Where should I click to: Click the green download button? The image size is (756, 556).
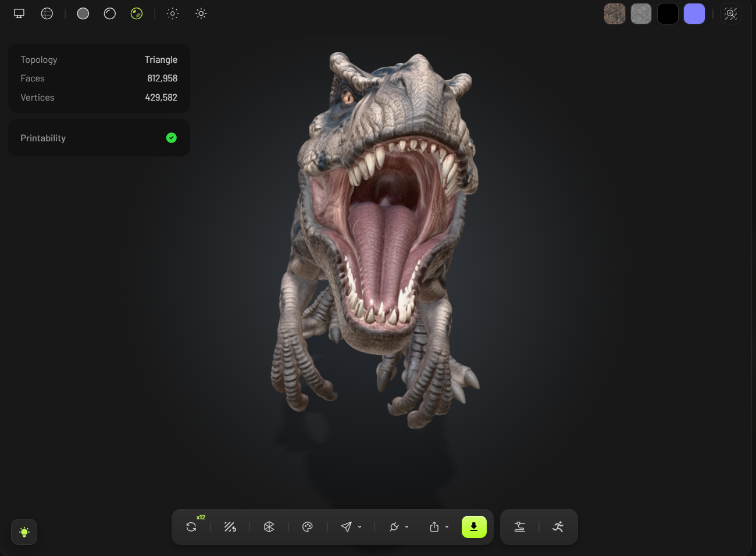click(x=474, y=527)
